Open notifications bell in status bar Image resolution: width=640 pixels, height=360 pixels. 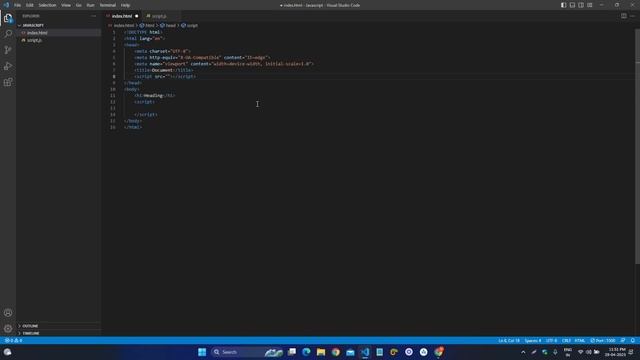[x=633, y=340]
